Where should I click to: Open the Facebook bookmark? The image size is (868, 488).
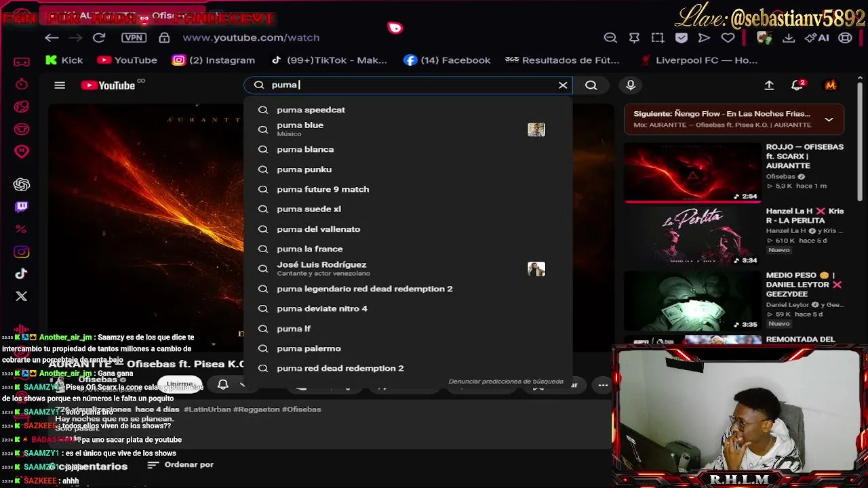(x=447, y=60)
